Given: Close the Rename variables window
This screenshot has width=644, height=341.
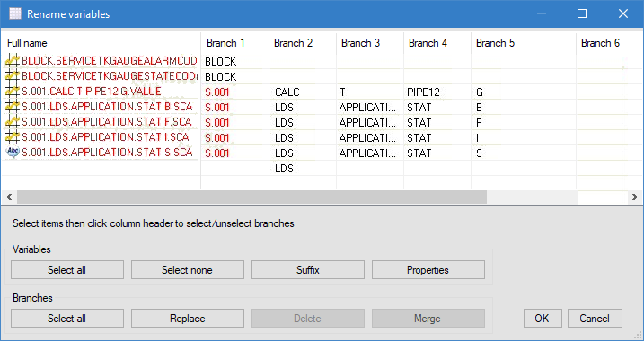Looking at the screenshot, I should click(x=623, y=14).
